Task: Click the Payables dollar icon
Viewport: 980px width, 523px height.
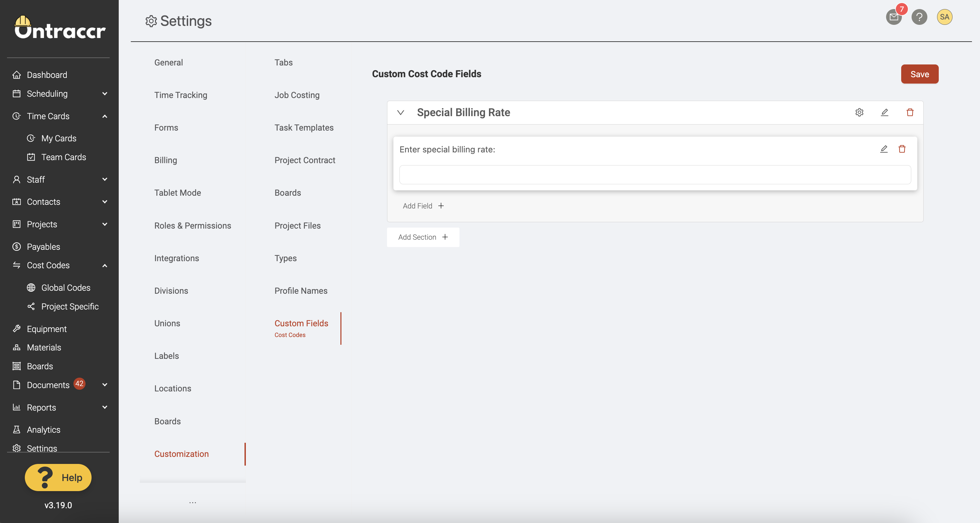Action: click(16, 247)
